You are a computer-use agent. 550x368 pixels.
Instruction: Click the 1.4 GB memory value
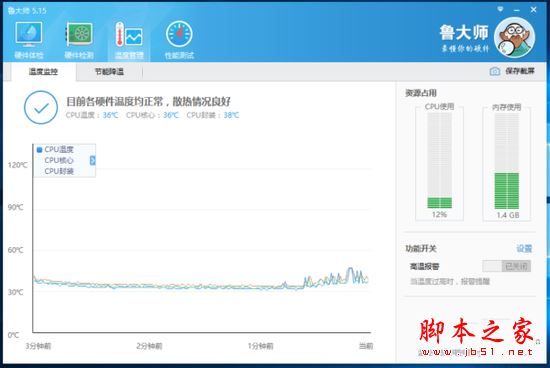pyautogui.click(x=508, y=215)
